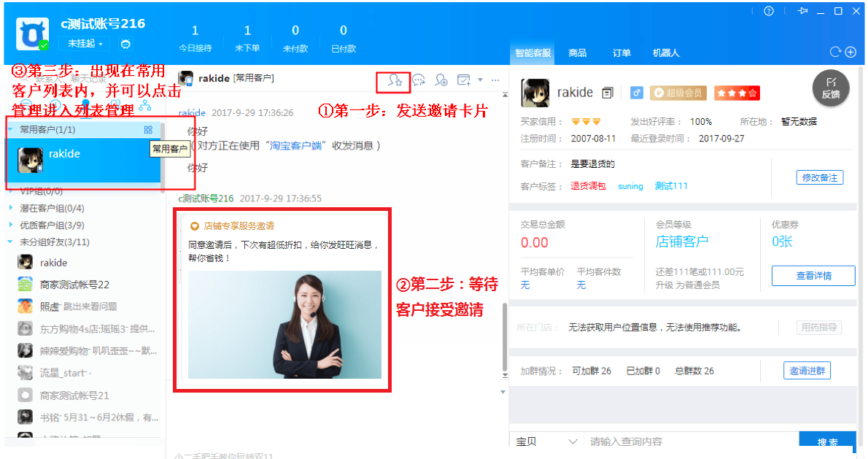Select the contact starting with 照虐
Screen dimensions: 868x459
pyautogui.click(x=84, y=306)
